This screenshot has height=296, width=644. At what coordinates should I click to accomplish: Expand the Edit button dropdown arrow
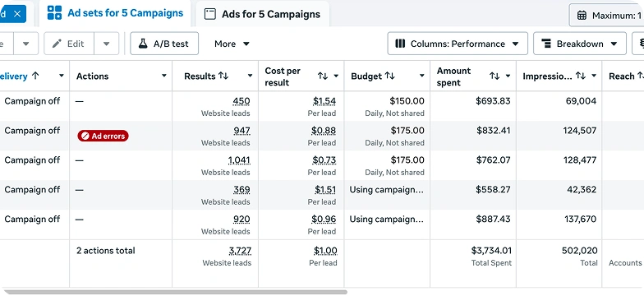107,44
